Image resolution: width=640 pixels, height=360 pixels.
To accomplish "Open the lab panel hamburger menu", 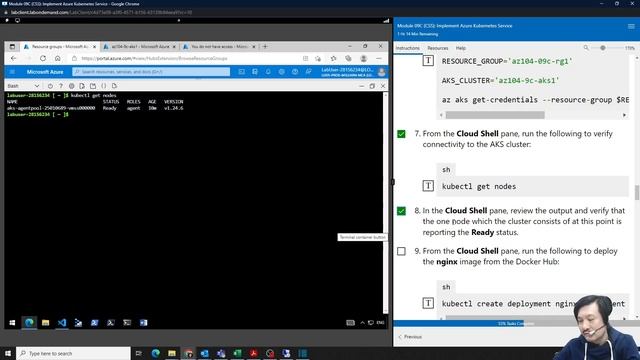I will pyautogui.click(x=631, y=26).
